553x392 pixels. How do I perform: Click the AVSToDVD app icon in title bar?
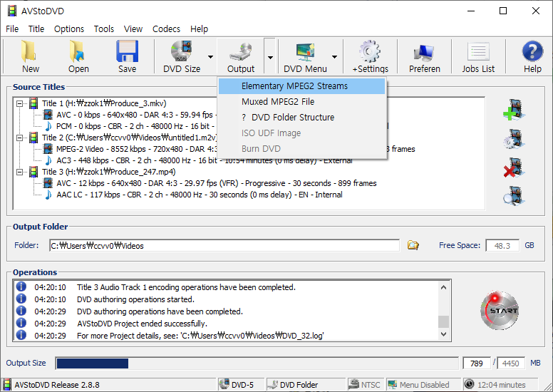[12, 11]
